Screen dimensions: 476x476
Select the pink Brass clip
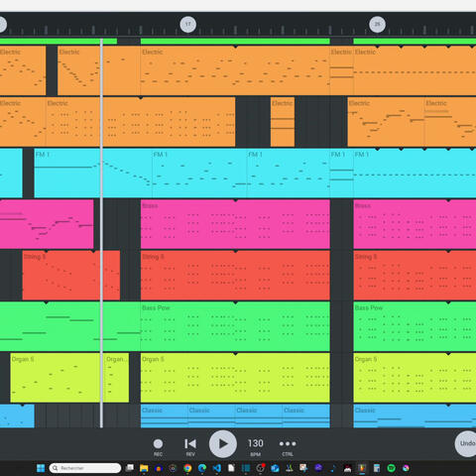point(235,224)
